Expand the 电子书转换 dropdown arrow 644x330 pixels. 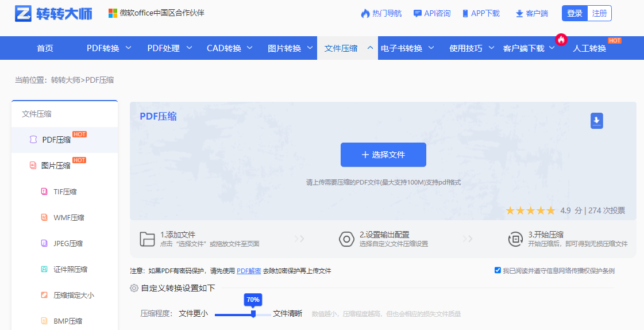click(431, 48)
